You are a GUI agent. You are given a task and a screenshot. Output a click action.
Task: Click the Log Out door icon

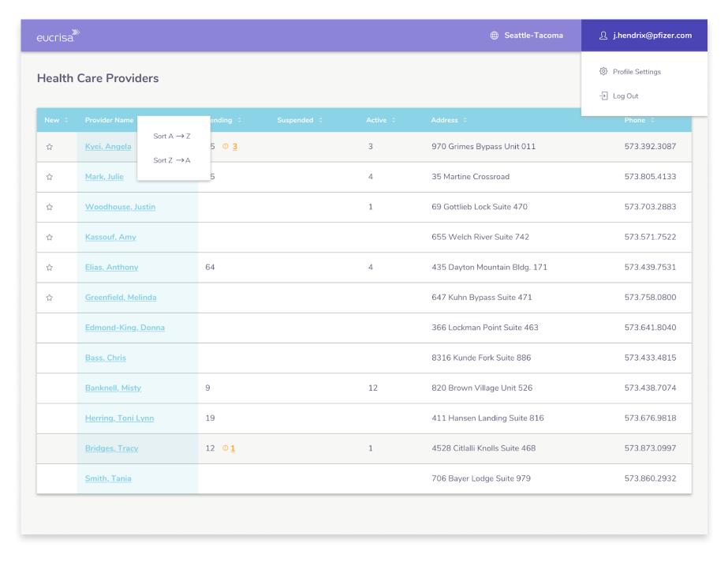point(603,96)
